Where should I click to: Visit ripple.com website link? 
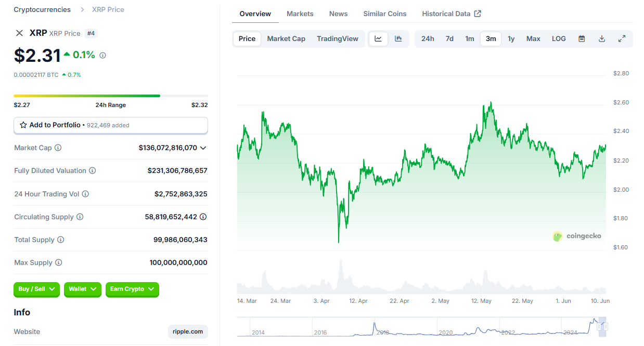(x=188, y=331)
